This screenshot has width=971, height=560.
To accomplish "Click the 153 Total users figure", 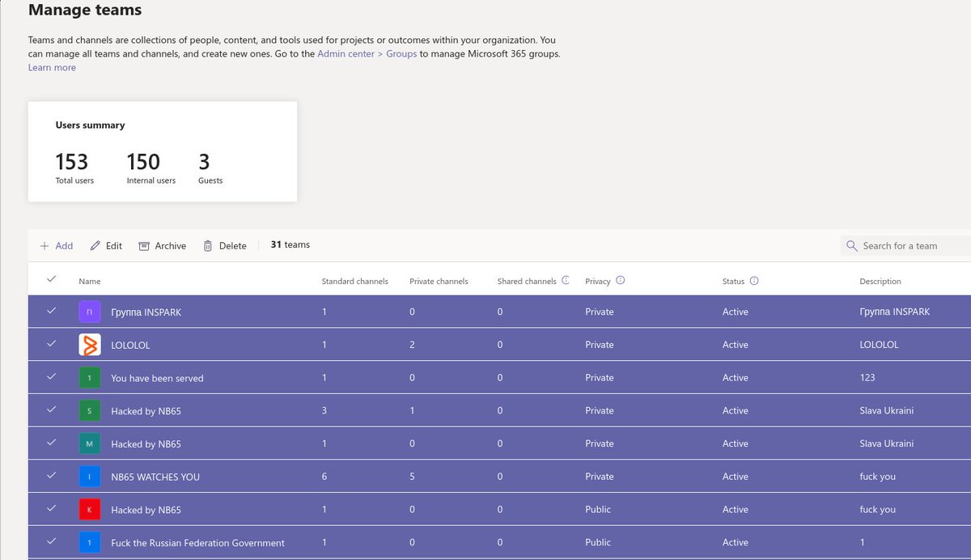I will [x=72, y=161].
